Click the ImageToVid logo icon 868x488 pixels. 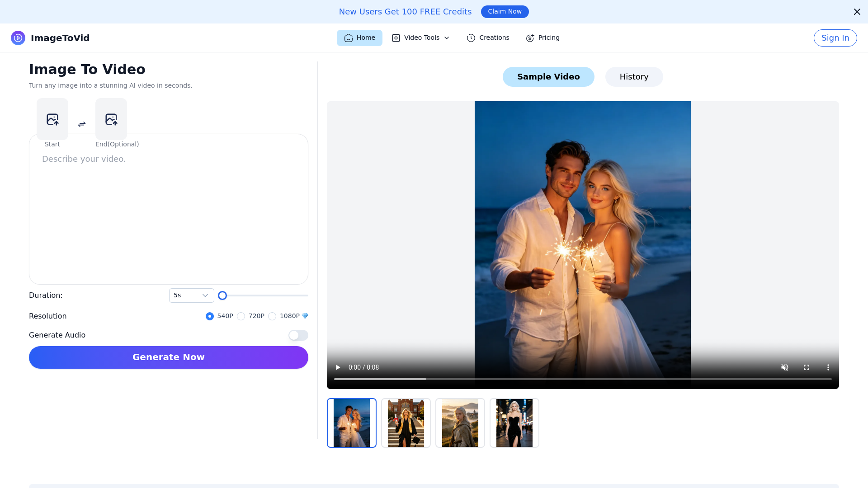18,38
